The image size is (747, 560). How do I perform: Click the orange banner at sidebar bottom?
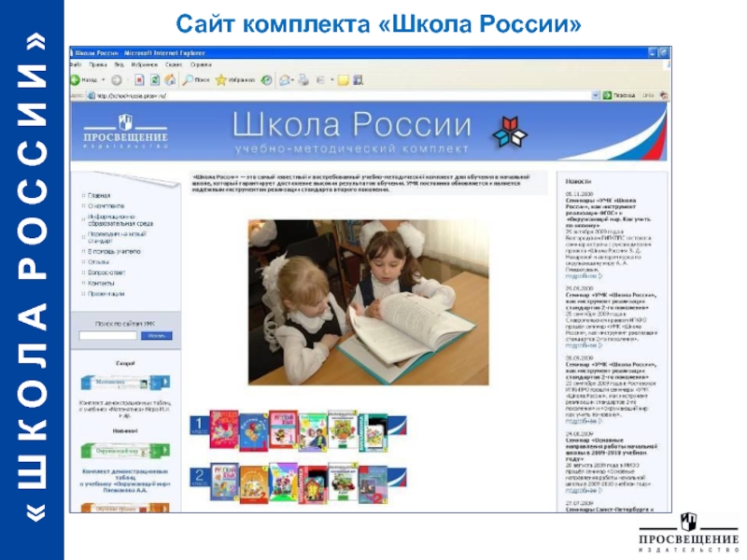click(x=125, y=508)
